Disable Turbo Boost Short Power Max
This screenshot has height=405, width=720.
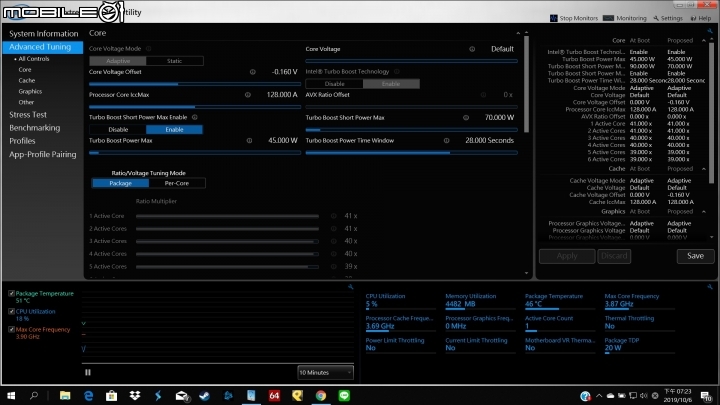click(x=118, y=129)
